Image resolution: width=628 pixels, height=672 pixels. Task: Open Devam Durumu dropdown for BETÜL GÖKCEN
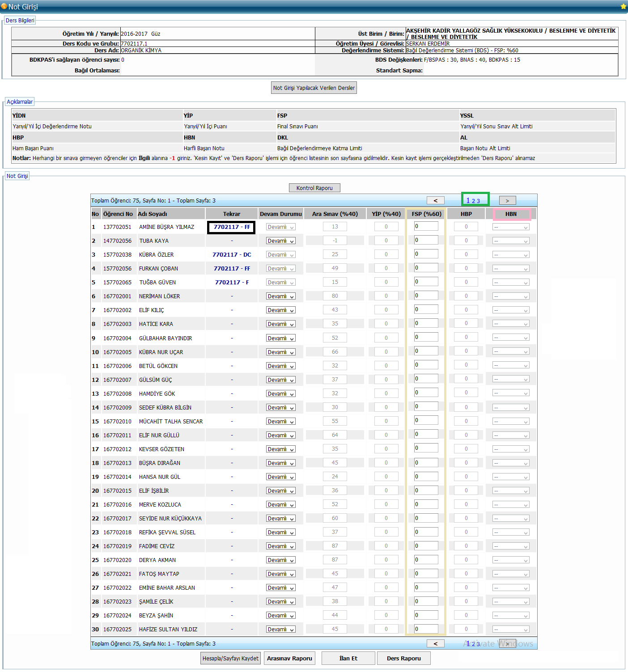coord(281,366)
